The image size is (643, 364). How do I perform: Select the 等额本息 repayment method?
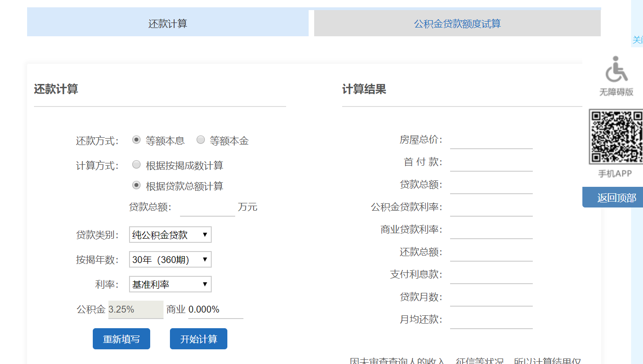coord(136,140)
